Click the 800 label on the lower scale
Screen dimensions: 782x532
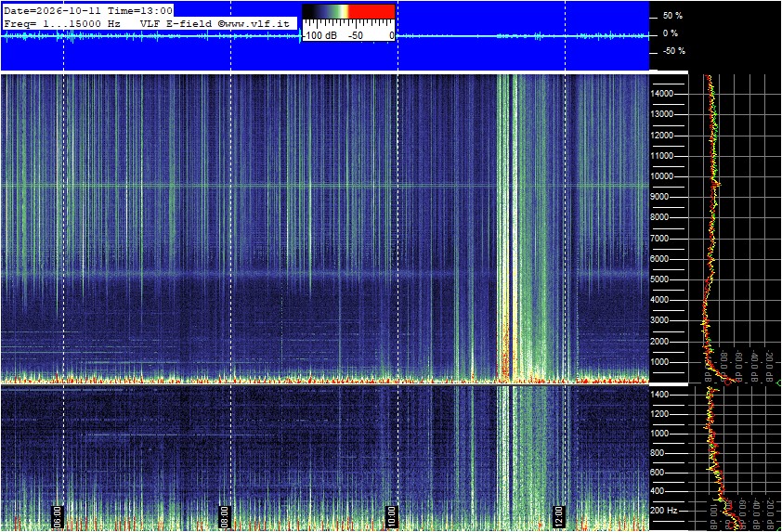tap(657, 453)
